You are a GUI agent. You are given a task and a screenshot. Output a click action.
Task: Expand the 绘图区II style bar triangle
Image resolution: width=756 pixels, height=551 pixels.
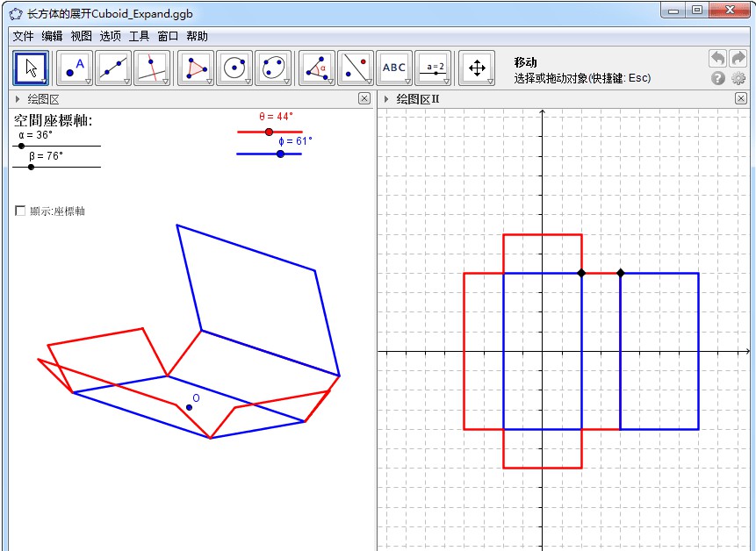386,99
